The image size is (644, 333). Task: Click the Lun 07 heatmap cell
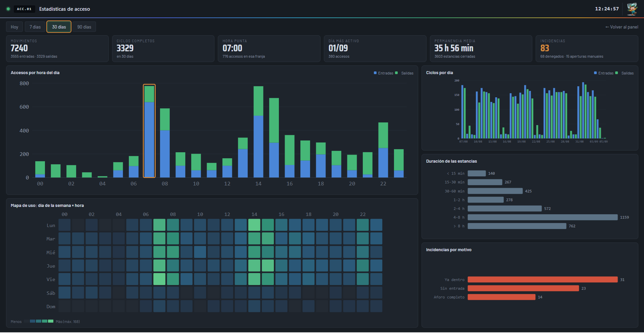pyautogui.click(x=159, y=225)
